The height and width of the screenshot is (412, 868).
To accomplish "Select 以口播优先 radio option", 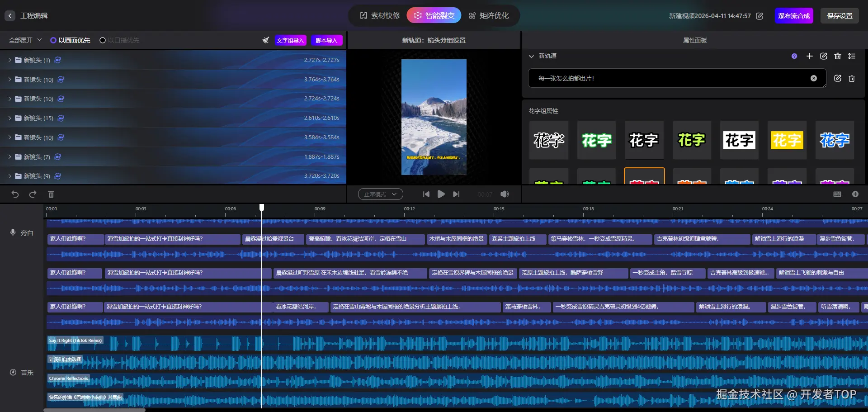I will [119, 40].
